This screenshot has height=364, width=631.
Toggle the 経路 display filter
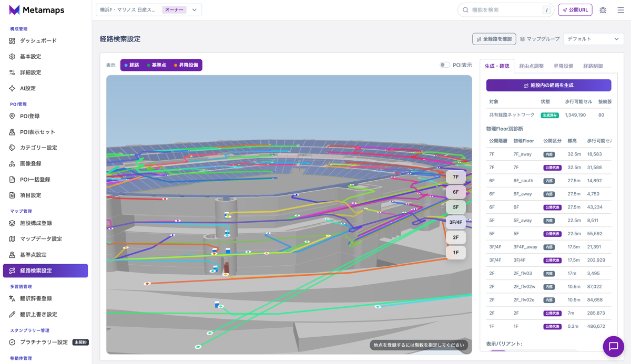tap(131, 65)
